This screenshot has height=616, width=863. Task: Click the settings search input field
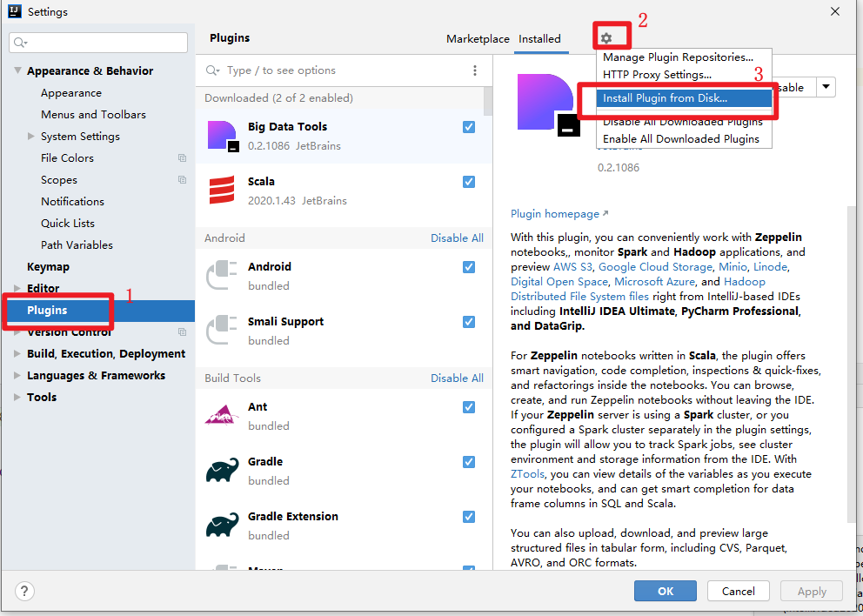(98, 43)
